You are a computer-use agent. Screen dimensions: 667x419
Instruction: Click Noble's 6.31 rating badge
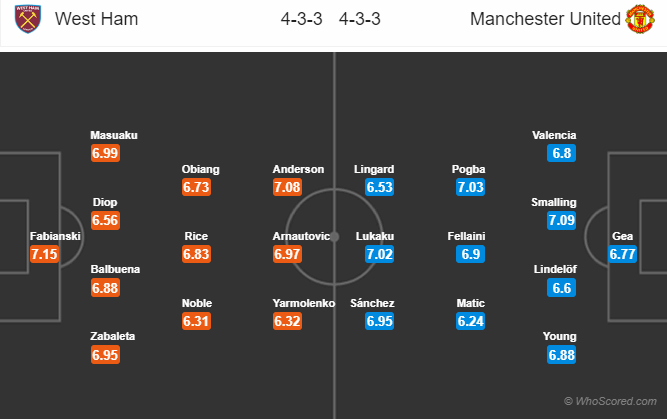[x=197, y=322]
